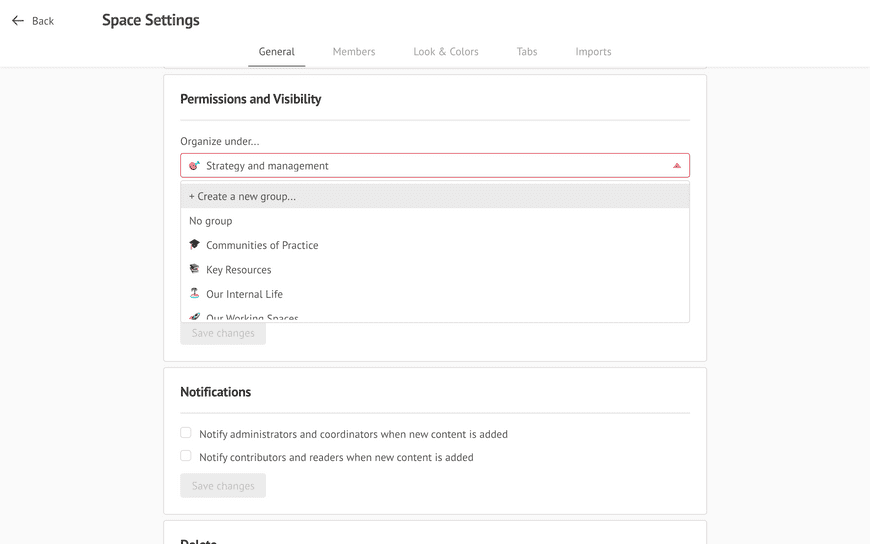The image size is (870, 544).
Task: Click the Back link
Action: tap(43, 21)
